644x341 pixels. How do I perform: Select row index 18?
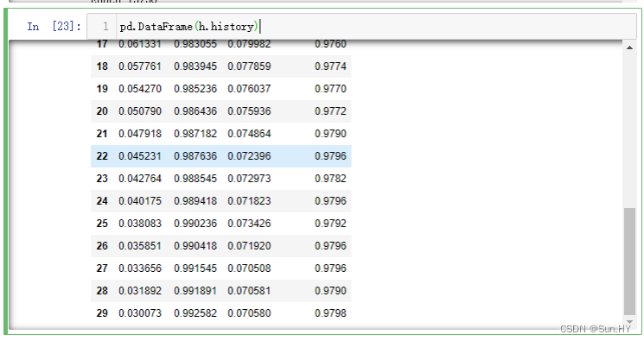102,66
